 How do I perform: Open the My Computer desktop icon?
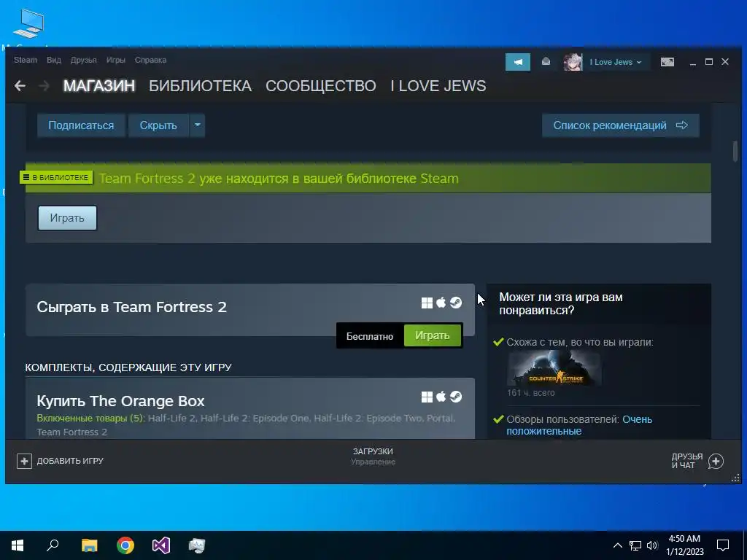[x=29, y=23]
